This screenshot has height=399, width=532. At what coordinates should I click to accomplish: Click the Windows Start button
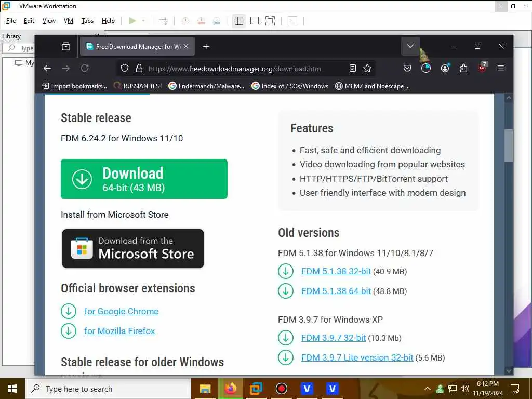(x=12, y=389)
